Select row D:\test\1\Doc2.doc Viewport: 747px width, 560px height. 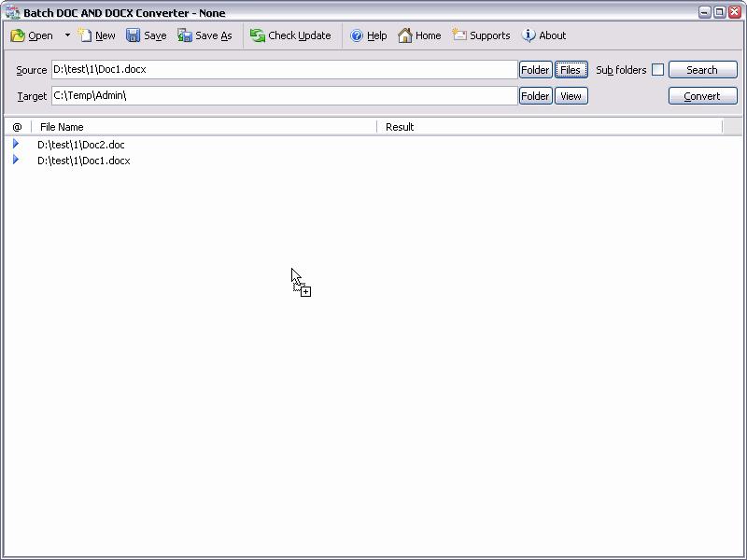tap(81, 145)
